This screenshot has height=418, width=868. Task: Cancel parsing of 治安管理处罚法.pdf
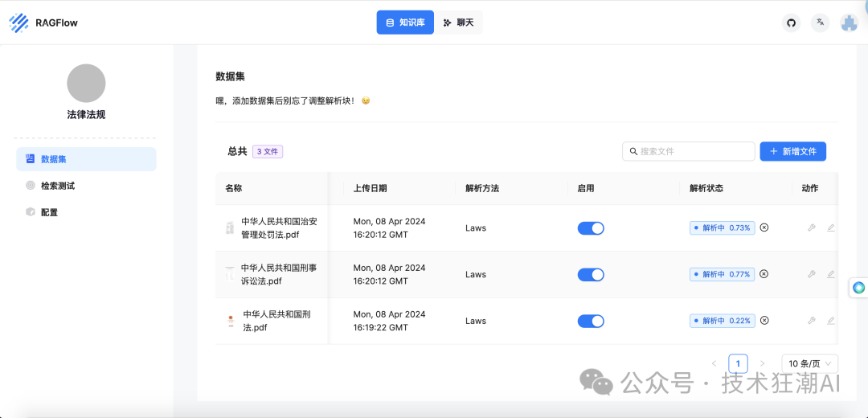[x=764, y=227]
